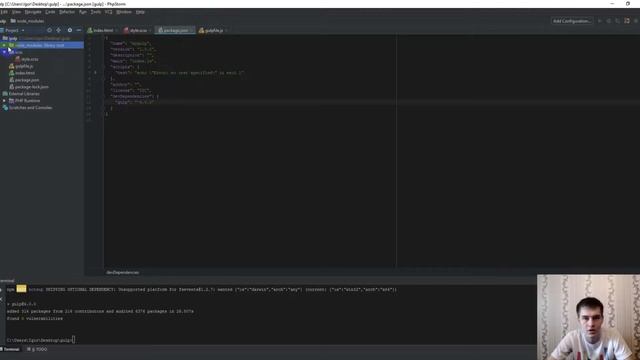Close the index.html tab
The width and height of the screenshot is (640, 360).
tap(116, 31)
